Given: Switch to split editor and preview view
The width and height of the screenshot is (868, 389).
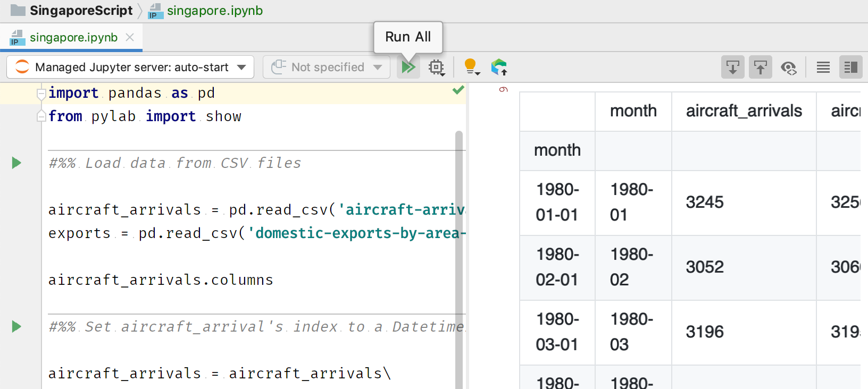Looking at the screenshot, I should [x=850, y=67].
